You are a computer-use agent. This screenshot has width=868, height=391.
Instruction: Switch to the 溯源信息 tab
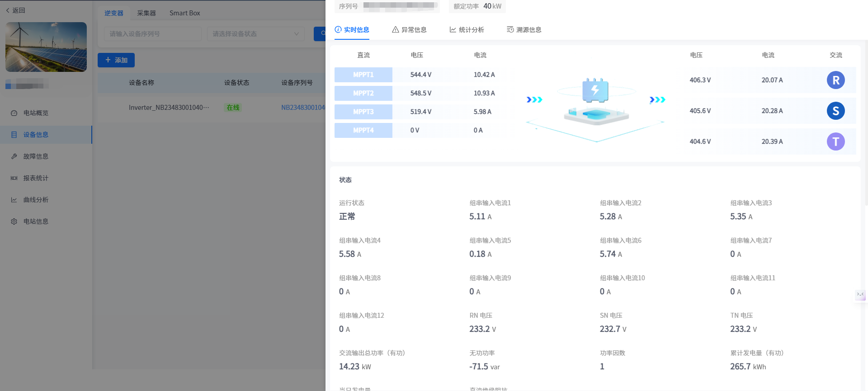(x=524, y=30)
